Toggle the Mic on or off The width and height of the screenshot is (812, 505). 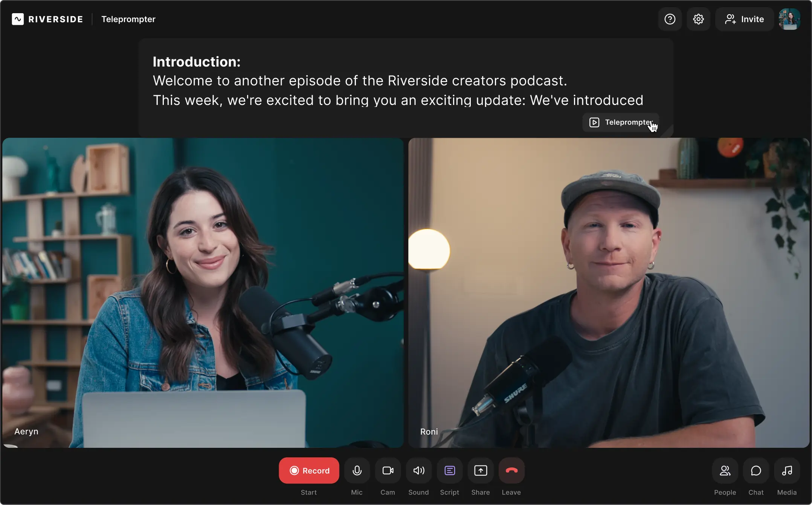(x=356, y=470)
